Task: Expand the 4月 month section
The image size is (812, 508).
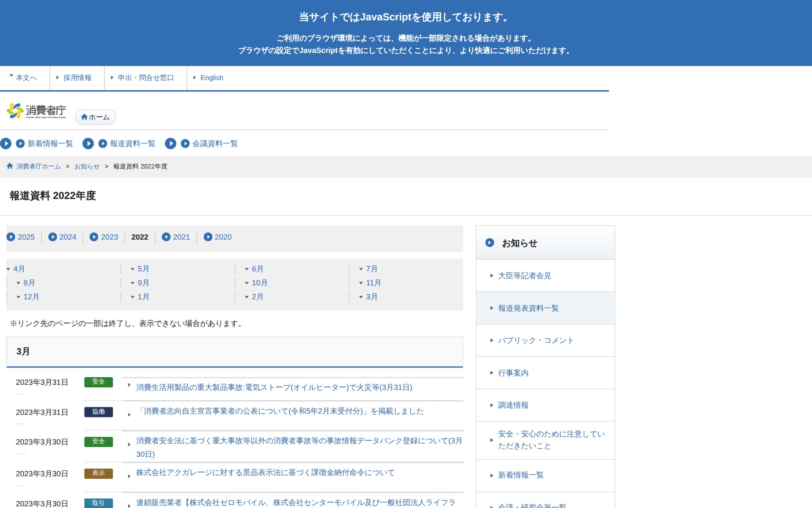Action: coord(18,268)
